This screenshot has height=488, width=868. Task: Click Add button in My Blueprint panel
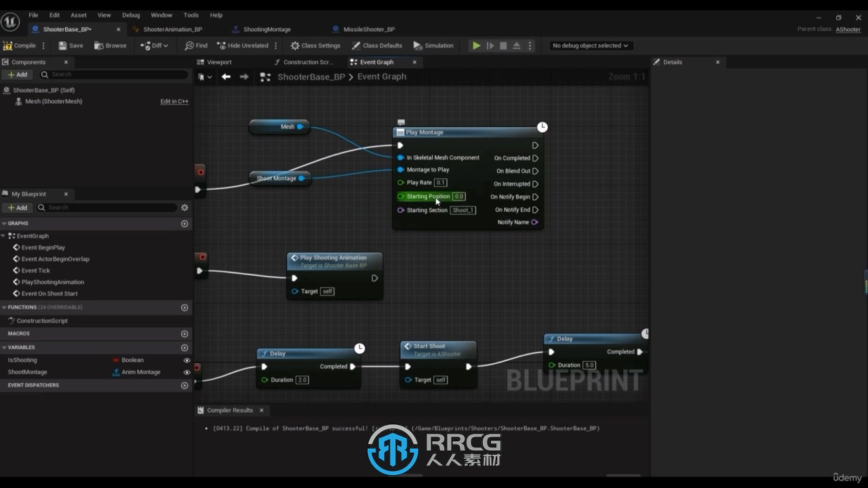tap(18, 207)
